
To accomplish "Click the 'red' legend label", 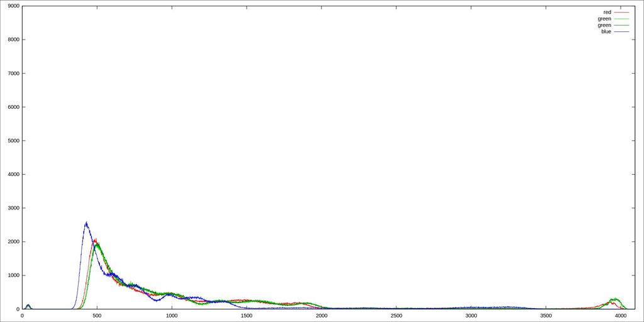I will tap(607, 13).
